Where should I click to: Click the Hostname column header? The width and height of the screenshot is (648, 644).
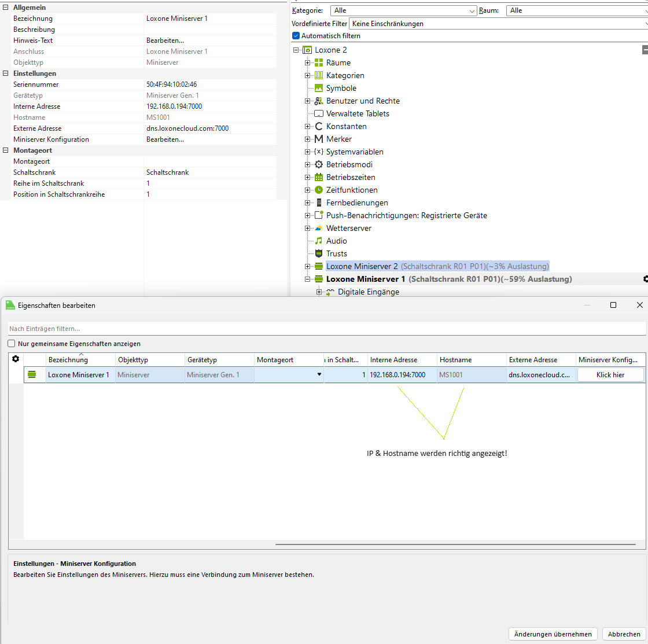472,360
